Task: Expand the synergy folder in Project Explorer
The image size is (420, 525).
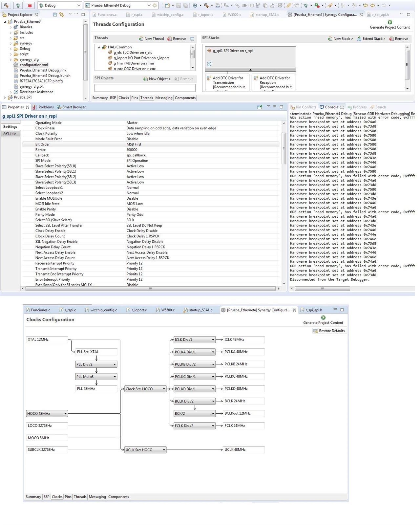Action: tap(10, 43)
